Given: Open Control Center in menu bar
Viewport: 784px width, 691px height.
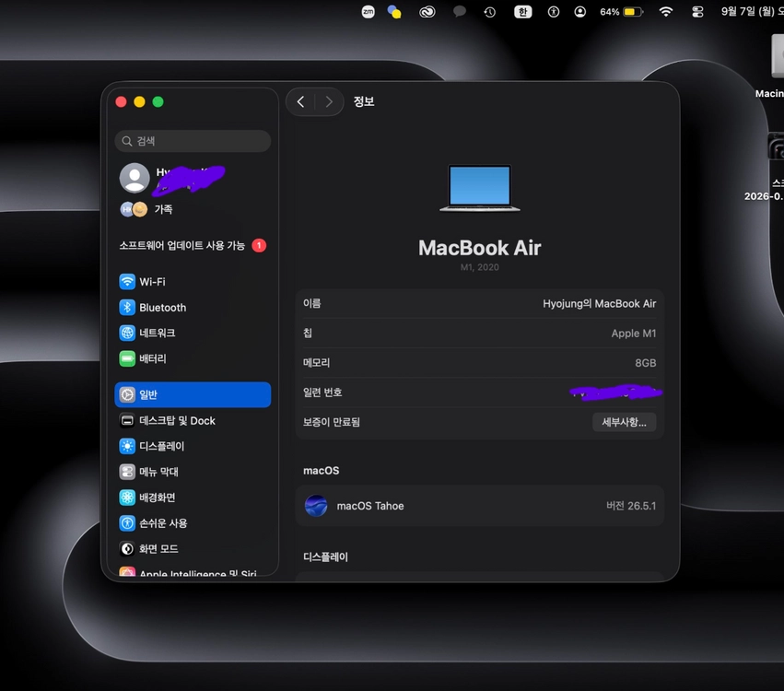Looking at the screenshot, I should tap(697, 11).
